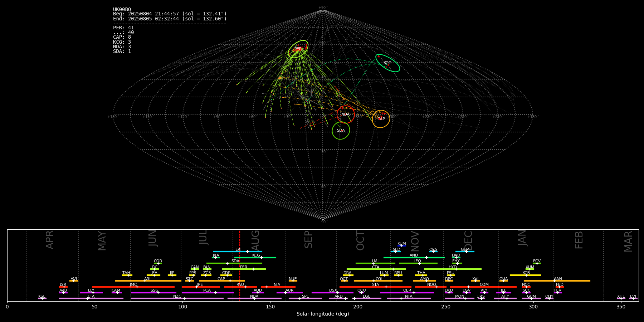Click the NOV month label in timeline
644x322 pixels.
coord(415,241)
